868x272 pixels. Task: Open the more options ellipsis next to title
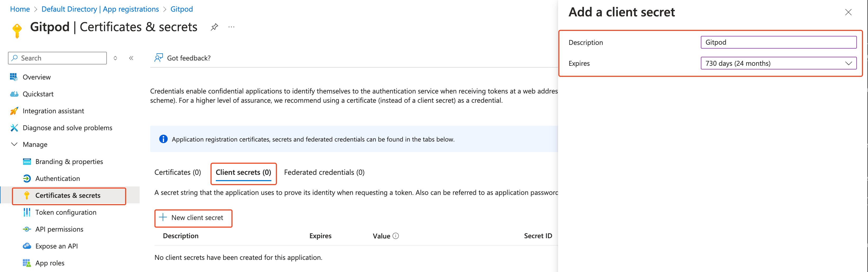(231, 27)
